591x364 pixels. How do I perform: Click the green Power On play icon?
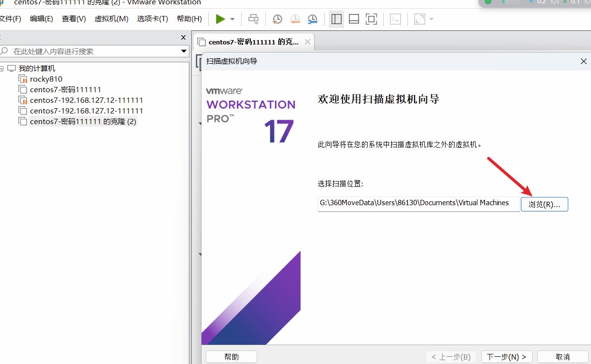pos(220,19)
